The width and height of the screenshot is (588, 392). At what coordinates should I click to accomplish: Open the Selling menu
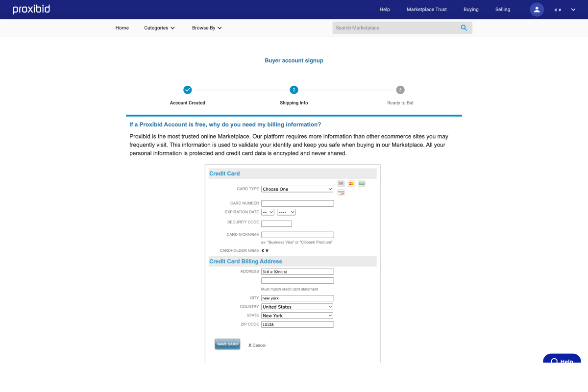pyautogui.click(x=503, y=9)
